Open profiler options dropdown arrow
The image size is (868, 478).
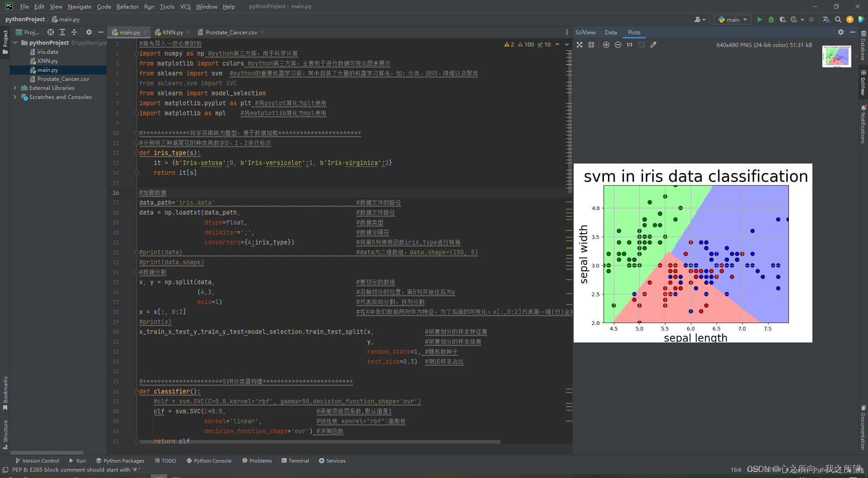802,19
